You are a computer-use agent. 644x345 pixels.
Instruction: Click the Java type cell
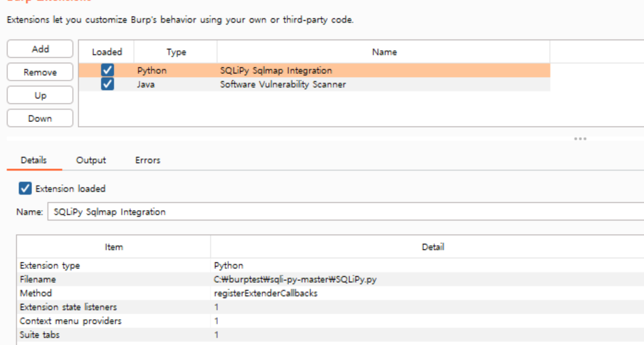[146, 84]
